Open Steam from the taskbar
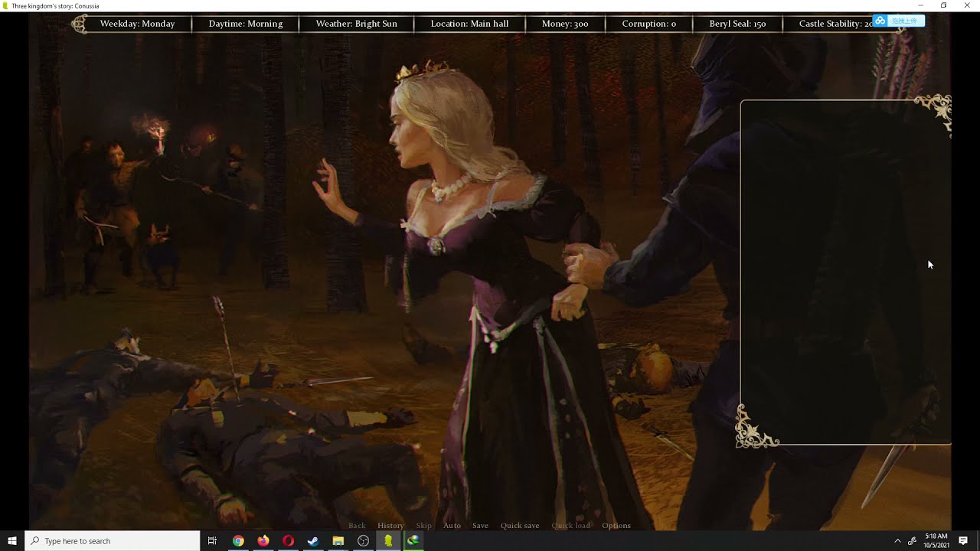Image resolution: width=980 pixels, height=551 pixels. click(313, 541)
